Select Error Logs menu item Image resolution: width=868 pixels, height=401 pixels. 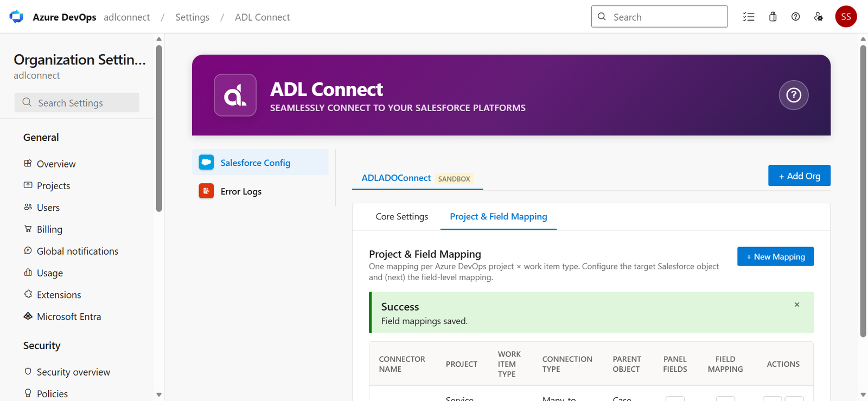point(260,191)
